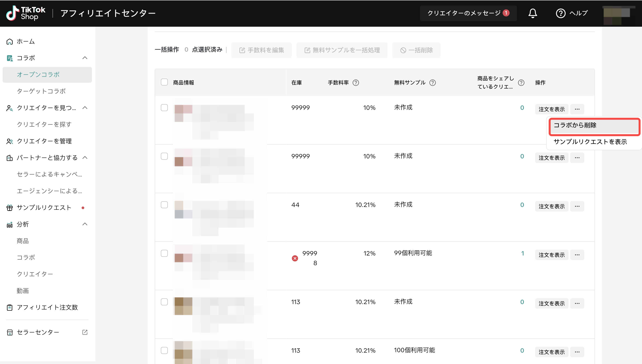The height and width of the screenshot is (364, 642).
Task: Click the ホーム home icon
Action: [9, 42]
